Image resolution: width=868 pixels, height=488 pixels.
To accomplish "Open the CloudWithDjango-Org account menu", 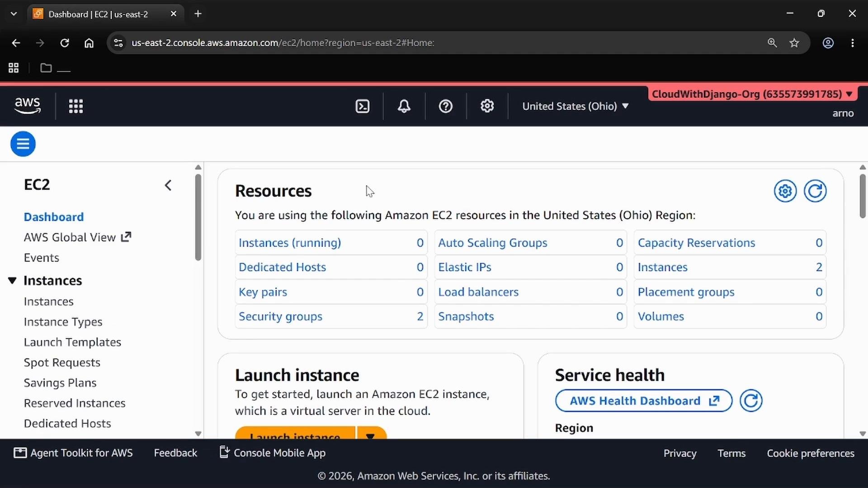I will [752, 94].
